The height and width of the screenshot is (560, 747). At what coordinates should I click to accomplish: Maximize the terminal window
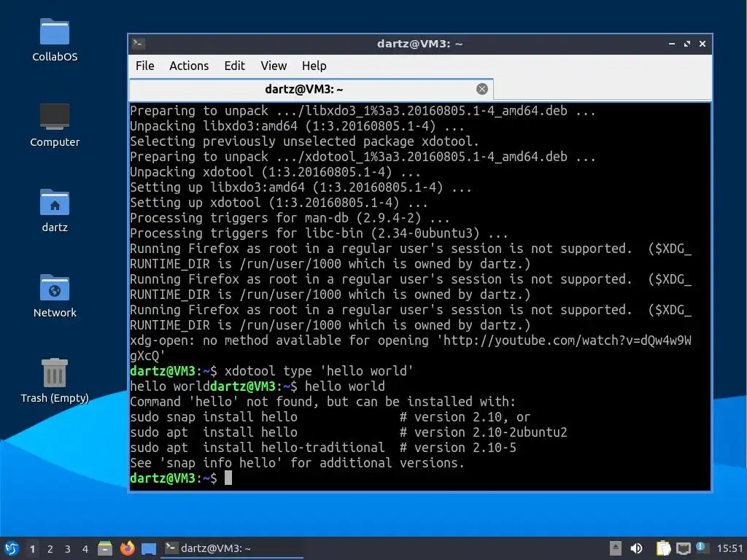[x=687, y=44]
